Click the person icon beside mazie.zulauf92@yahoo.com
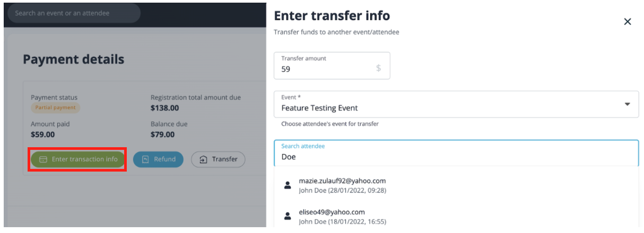644x233 pixels. click(x=288, y=185)
